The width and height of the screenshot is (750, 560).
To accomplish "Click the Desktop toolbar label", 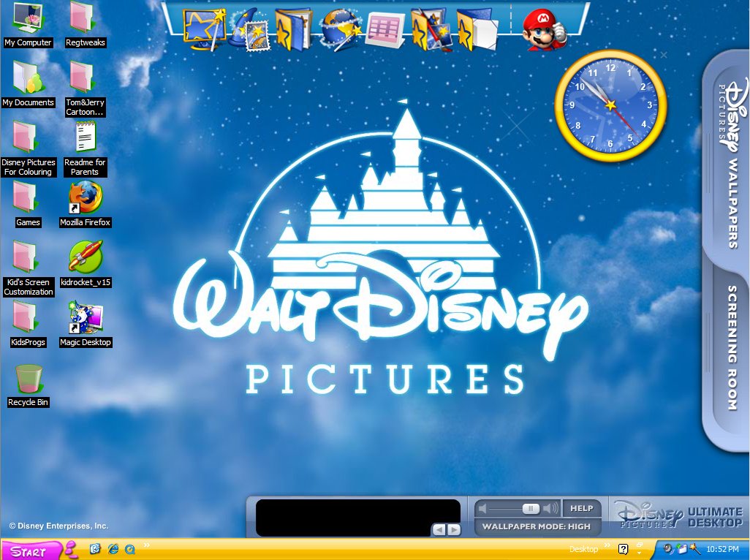I will [x=583, y=550].
